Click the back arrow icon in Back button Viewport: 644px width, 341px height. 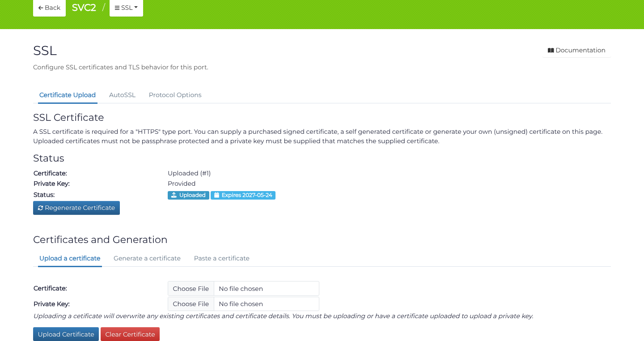(41, 8)
